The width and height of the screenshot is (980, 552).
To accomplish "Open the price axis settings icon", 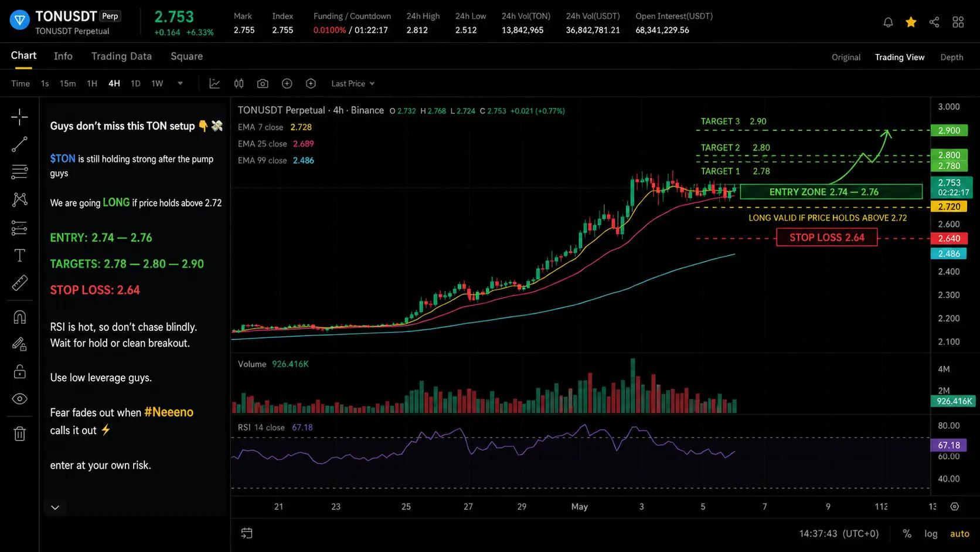I will coord(955,506).
